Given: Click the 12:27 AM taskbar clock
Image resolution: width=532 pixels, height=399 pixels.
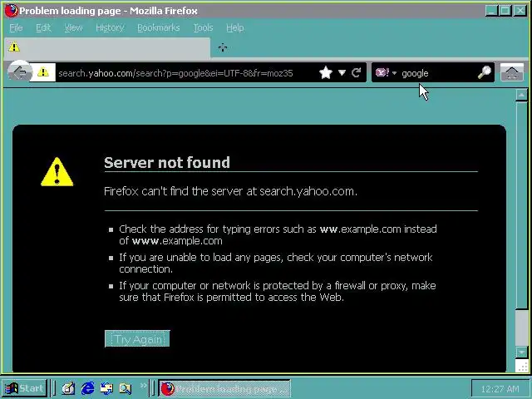Looking at the screenshot, I should click(500, 389).
